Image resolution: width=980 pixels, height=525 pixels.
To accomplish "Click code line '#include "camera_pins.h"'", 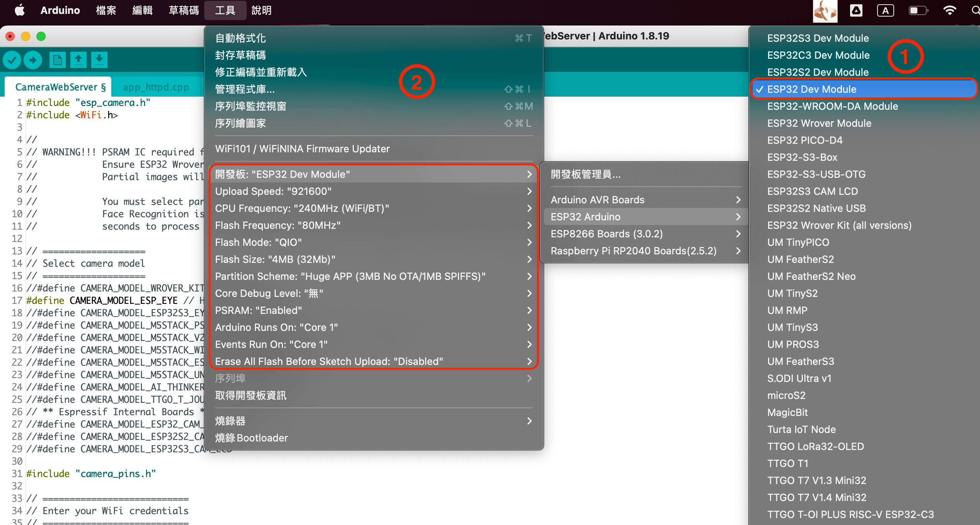I will [91, 474].
